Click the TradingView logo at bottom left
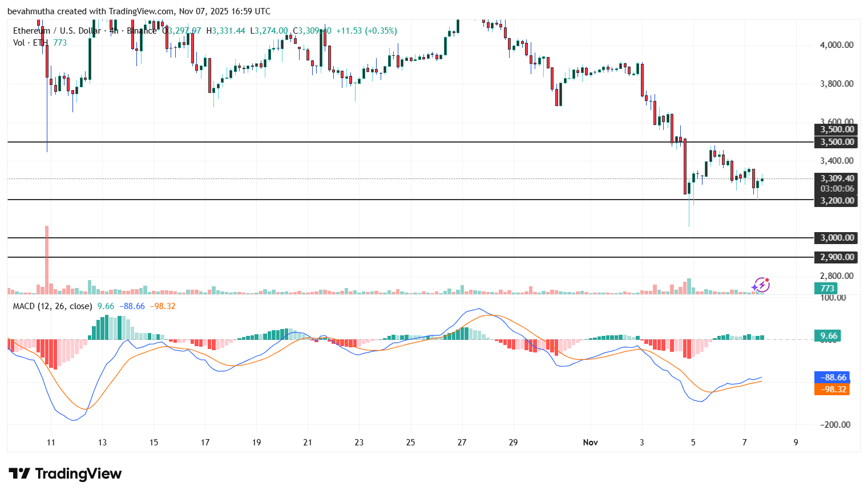The height and width of the screenshot is (495, 868). [x=65, y=474]
